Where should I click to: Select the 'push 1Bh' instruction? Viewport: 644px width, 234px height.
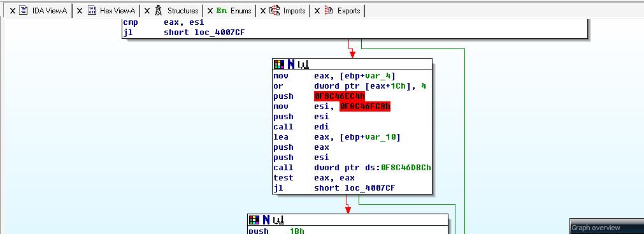point(276,231)
